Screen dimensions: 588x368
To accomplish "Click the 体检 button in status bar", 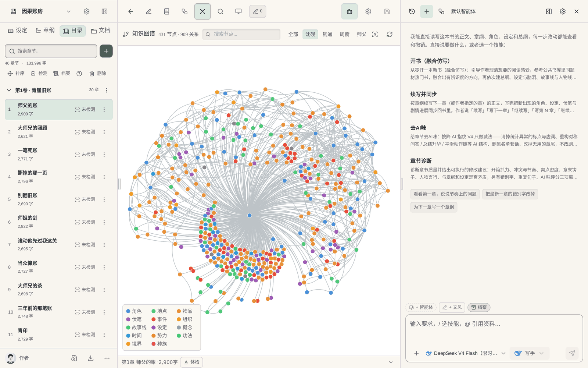I will click(x=192, y=362).
